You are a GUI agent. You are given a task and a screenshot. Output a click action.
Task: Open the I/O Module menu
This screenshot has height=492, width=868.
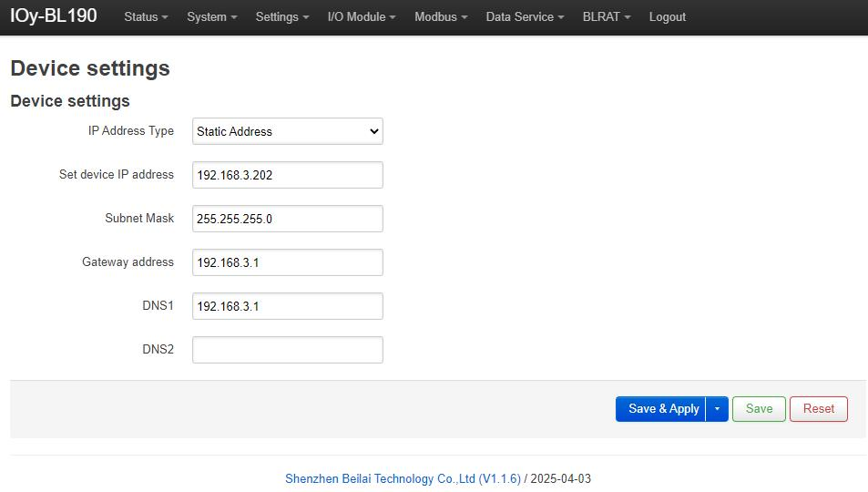tap(362, 17)
